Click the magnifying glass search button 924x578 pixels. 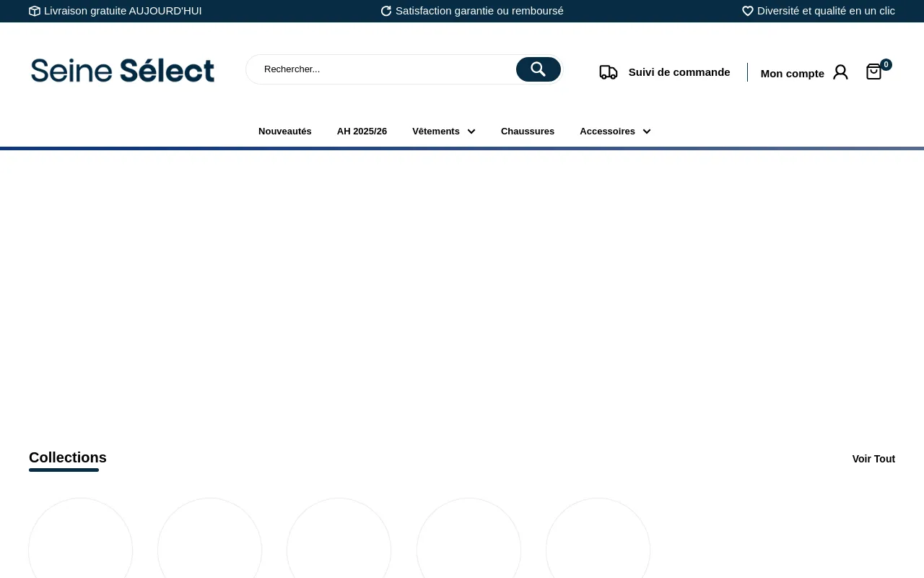[538, 69]
